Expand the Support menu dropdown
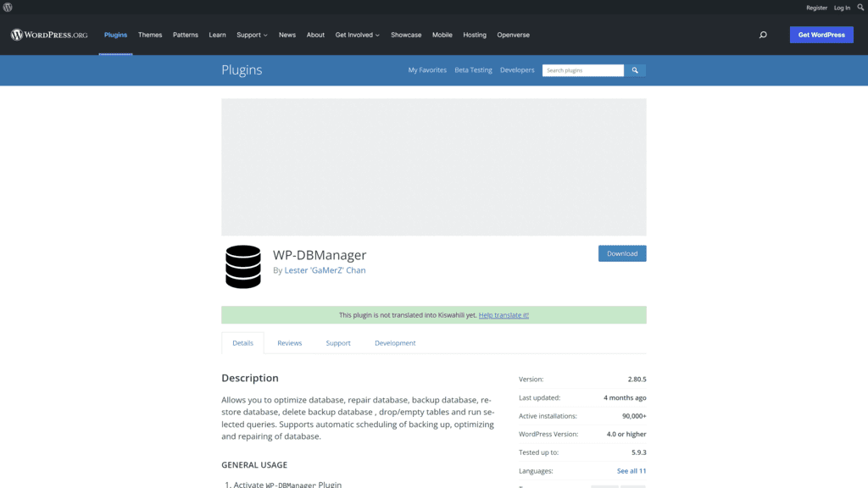 [x=252, y=35]
